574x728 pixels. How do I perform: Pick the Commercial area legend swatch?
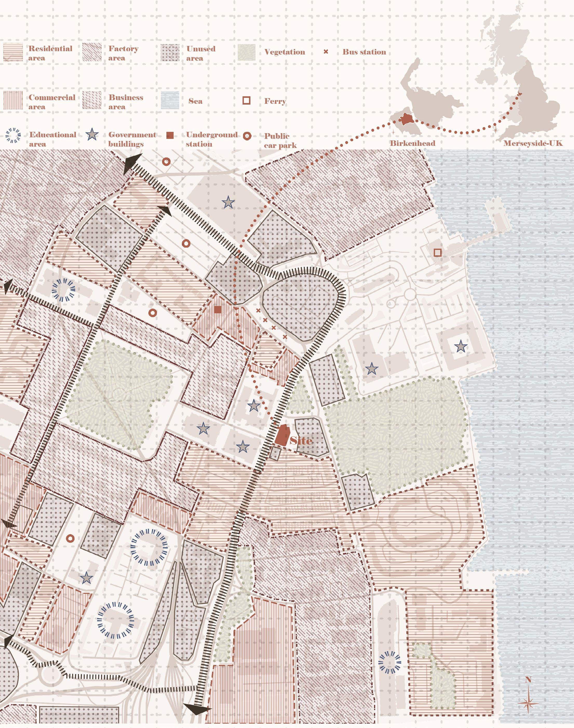click(13, 100)
